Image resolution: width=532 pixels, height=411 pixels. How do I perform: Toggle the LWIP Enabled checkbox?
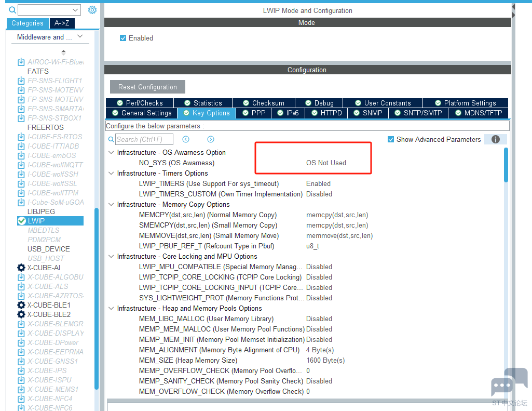pyautogui.click(x=123, y=38)
